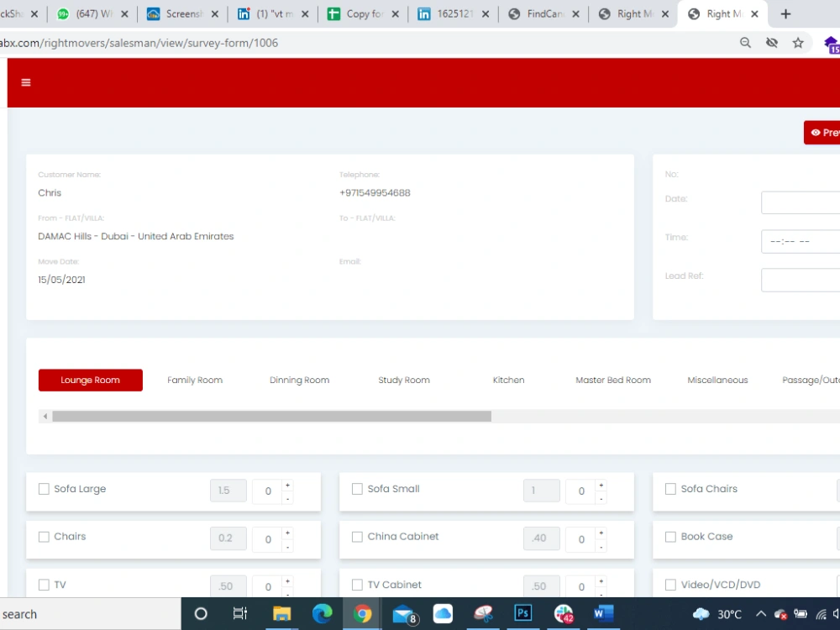Increase TV Cabinet quantity with plus
Image resolution: width=840 pixels, height=630 pixels.
pyautogui.click(x=601, y=581)
